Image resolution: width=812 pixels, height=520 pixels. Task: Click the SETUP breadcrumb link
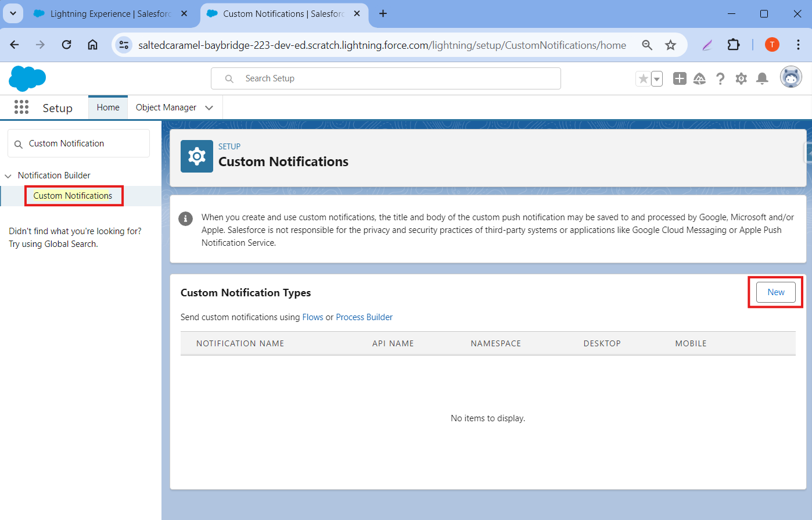229,146
